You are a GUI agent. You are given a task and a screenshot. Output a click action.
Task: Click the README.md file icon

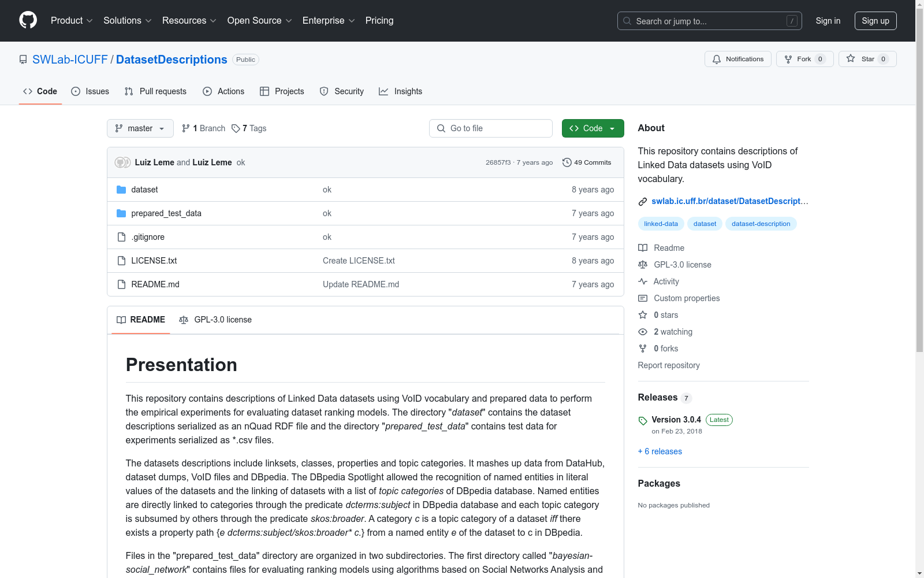121,284
